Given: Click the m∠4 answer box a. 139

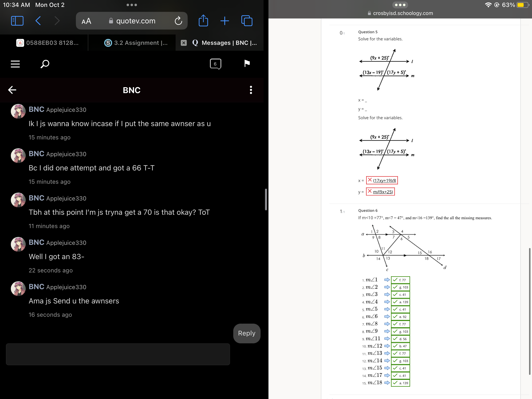Looking at the screenshot, I should tap(400, 302).
